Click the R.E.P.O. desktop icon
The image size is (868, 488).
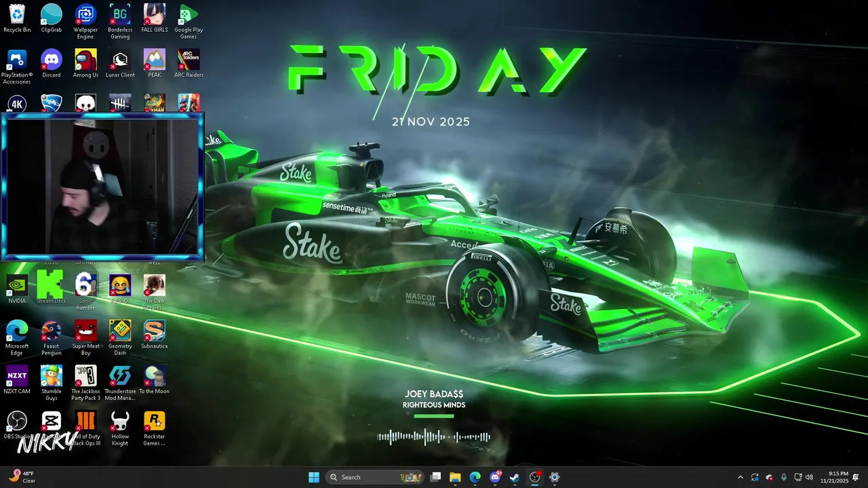[120, 289]
